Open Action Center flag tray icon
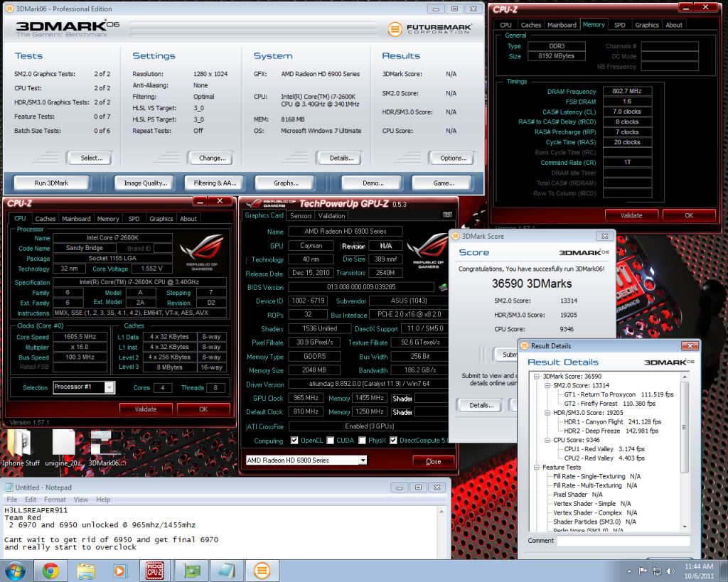 [643, 571]
